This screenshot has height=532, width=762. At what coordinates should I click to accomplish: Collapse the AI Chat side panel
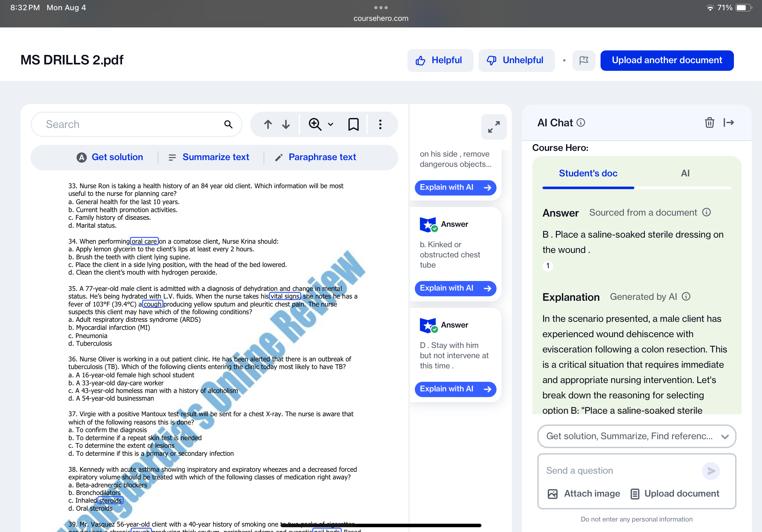pos(729,123)
